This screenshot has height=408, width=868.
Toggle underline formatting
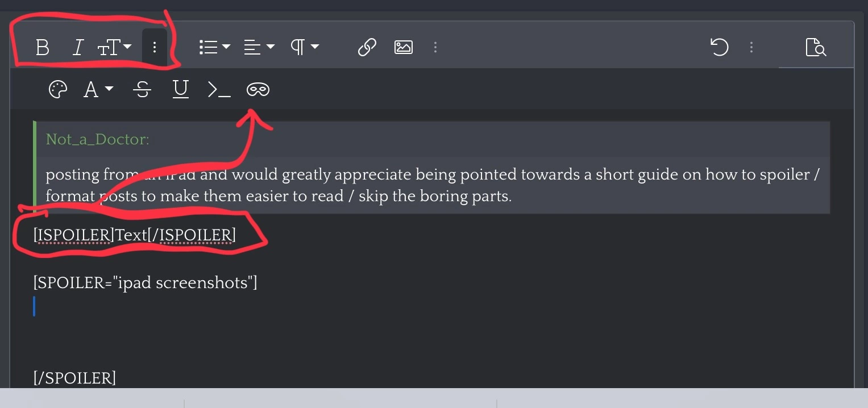pos(180,89)
